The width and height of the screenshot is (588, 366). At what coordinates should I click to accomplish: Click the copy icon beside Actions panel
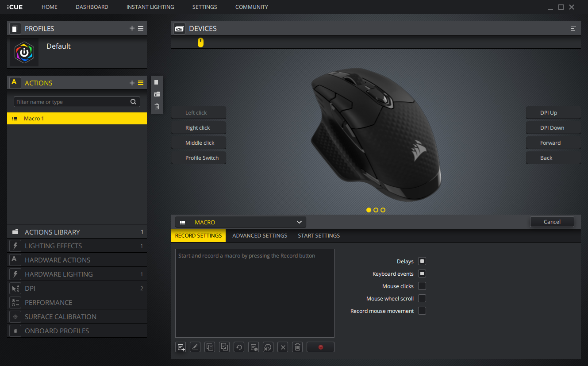157,82
